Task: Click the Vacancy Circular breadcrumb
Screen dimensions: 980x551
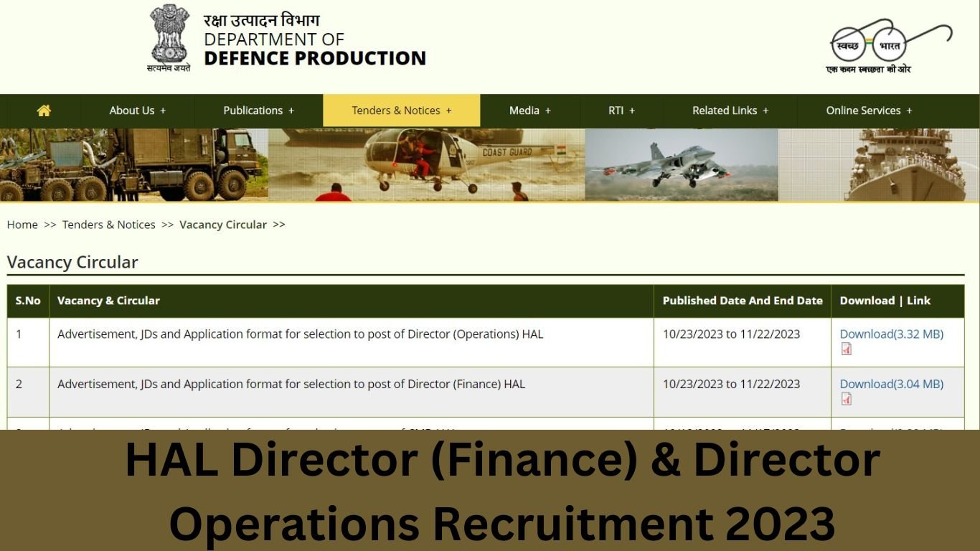Action: (222, 225)
